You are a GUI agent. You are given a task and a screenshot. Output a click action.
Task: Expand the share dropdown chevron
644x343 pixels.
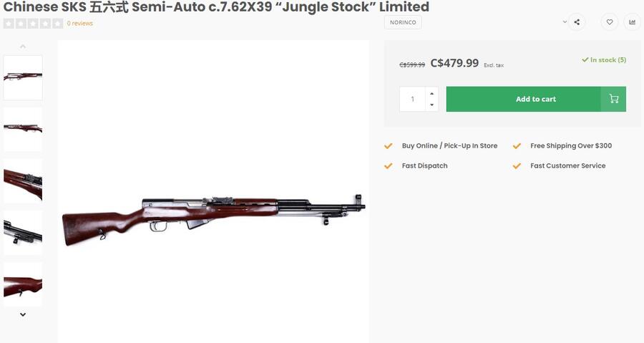(x=565, y=22)
